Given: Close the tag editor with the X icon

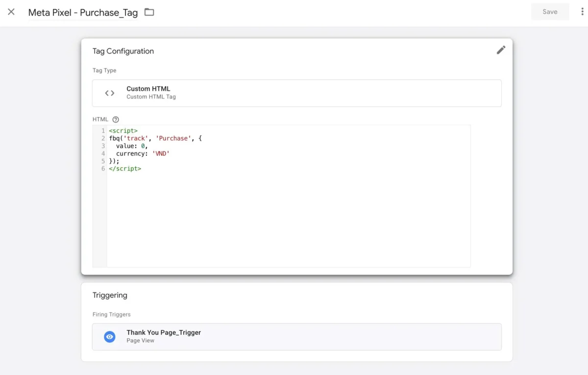Looking at the screenshot, I should 11,12.
